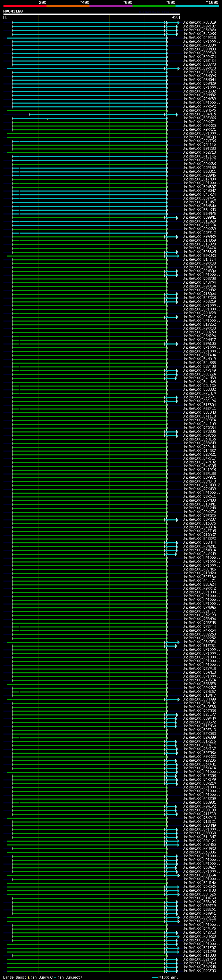The height and width of the screenshot is (980, 222).
Task: Click label UniRef100_Q3KIG7
Action: tap(199, 749)
